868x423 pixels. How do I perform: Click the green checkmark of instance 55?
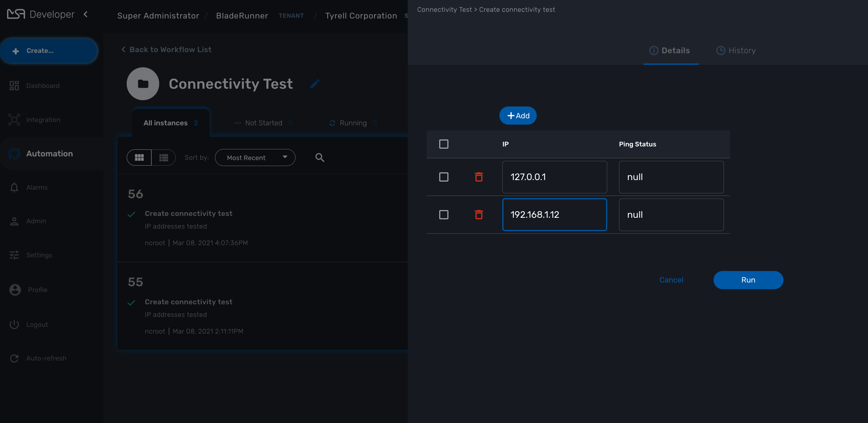tap(131, 303)
